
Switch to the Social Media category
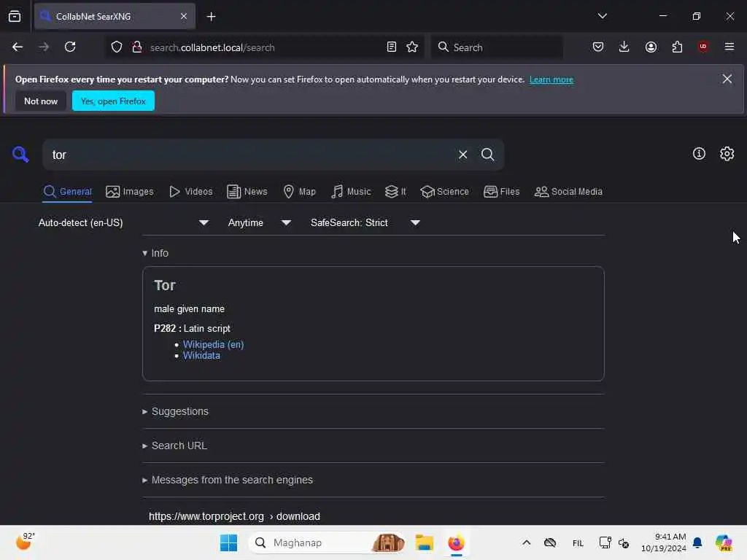click(568, 192)
